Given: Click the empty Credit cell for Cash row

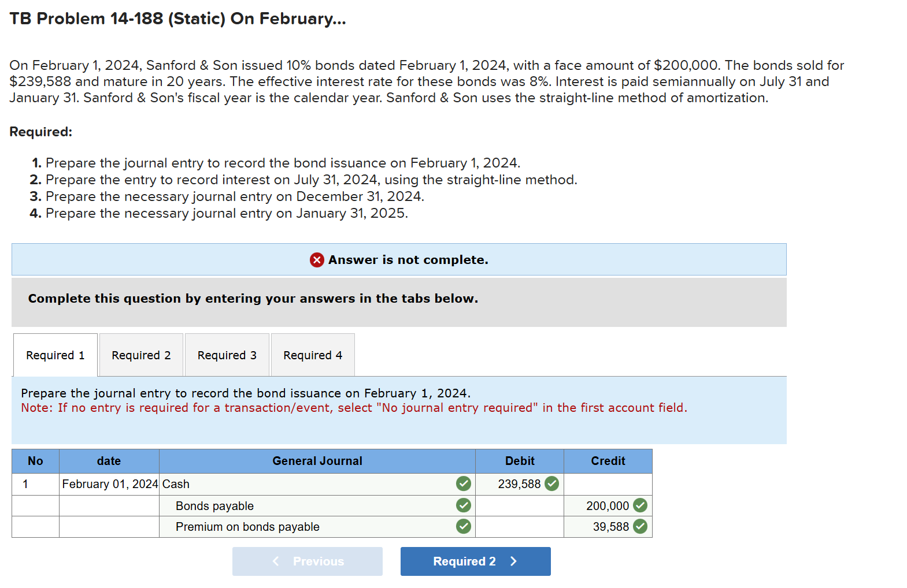Looking at the screenshot, I should [608, 484].
